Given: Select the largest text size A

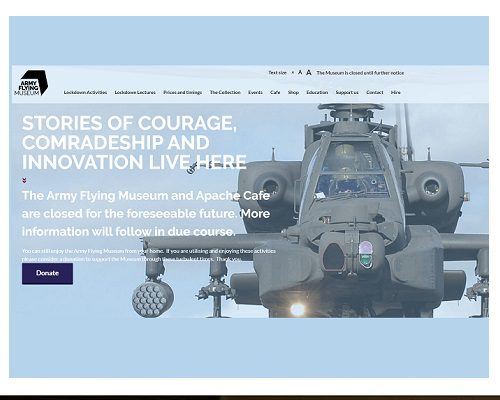Looking at the screenshot, I should pos(309,72).
